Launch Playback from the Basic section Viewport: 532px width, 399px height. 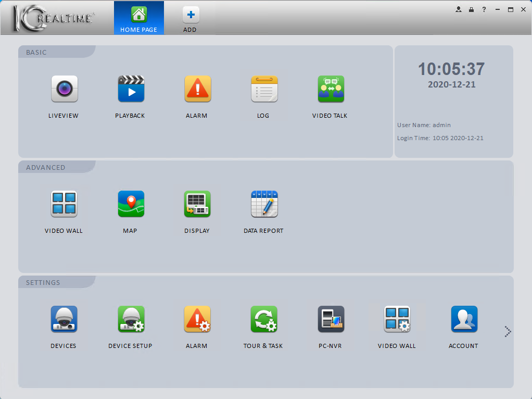[131, 89]
